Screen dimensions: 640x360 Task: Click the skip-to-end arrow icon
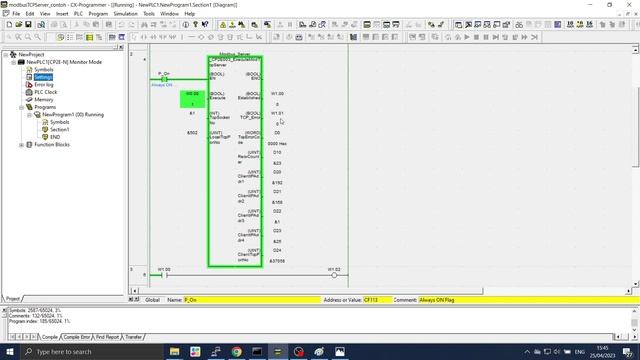click(534, 37)
